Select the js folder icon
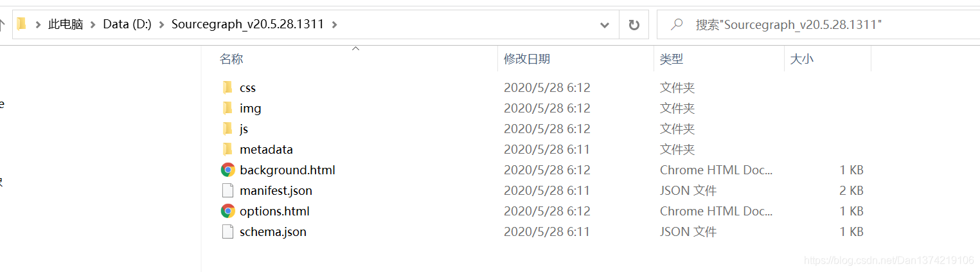 point(227,129)
